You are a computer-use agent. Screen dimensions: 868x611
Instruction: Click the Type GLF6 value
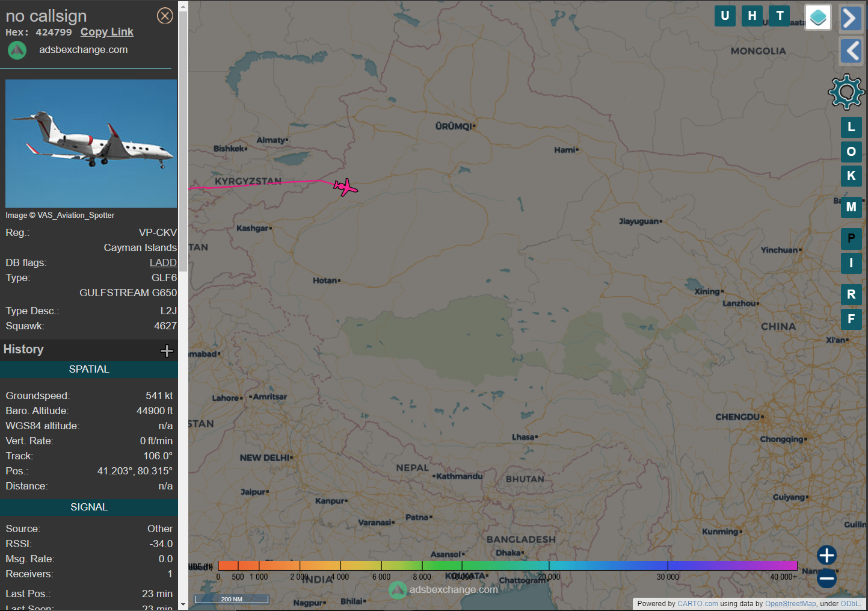[x=164, y=278]
